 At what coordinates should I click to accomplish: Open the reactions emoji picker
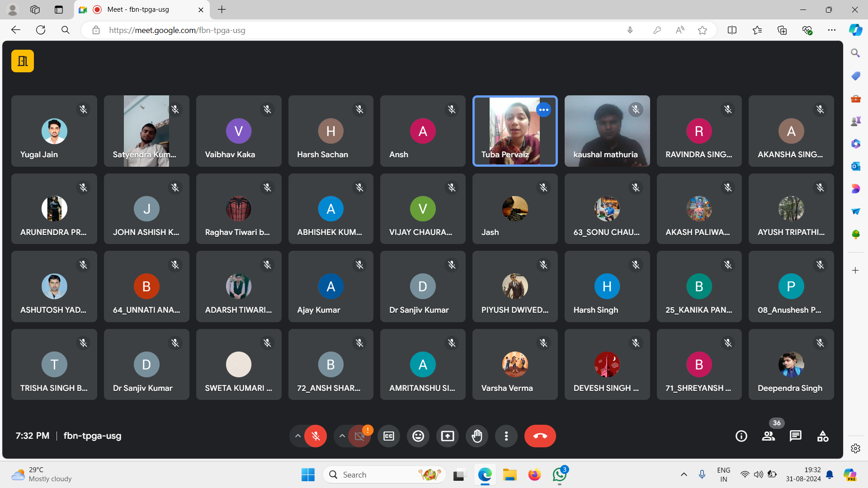(418, 436)
